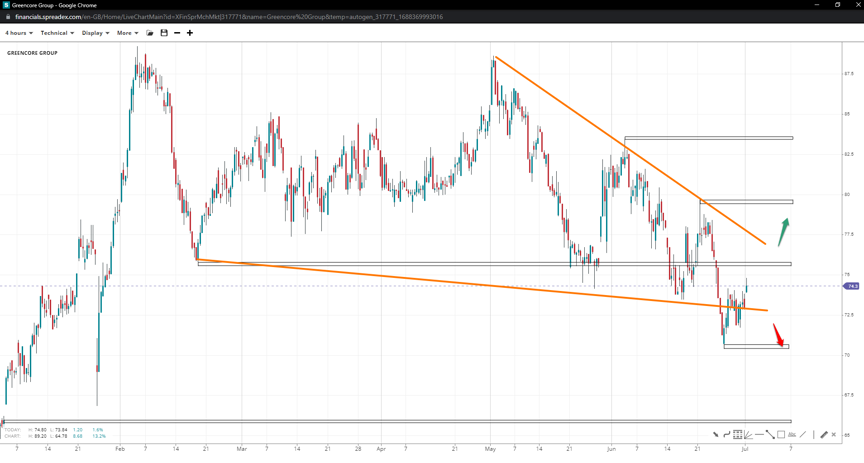
Task: Click the Greencore Group browser tab title
Action: 48,5
